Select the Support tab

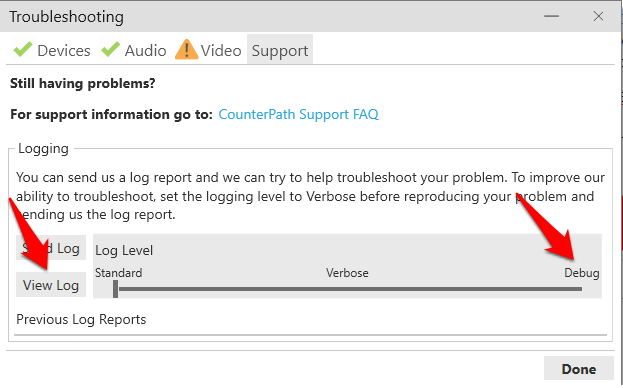pyautogui.click(x=280, y=50)
